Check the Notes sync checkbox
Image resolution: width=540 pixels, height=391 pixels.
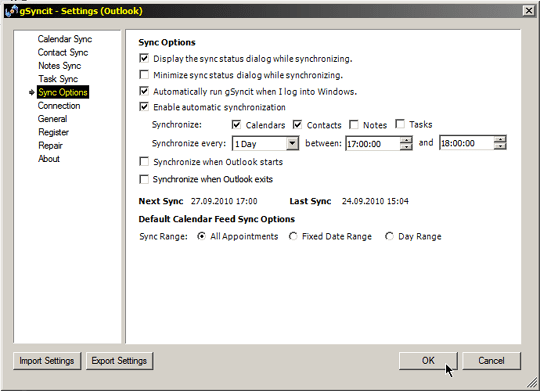point(354,125)
